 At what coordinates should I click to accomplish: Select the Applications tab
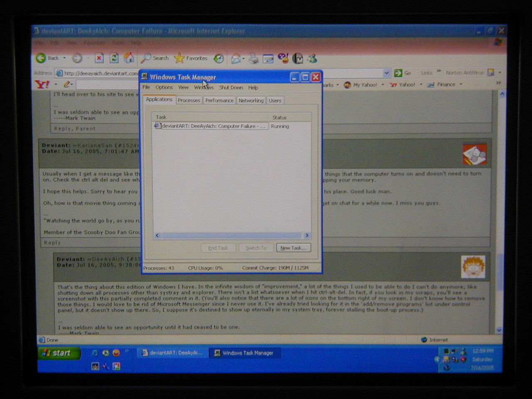point(159,100)
